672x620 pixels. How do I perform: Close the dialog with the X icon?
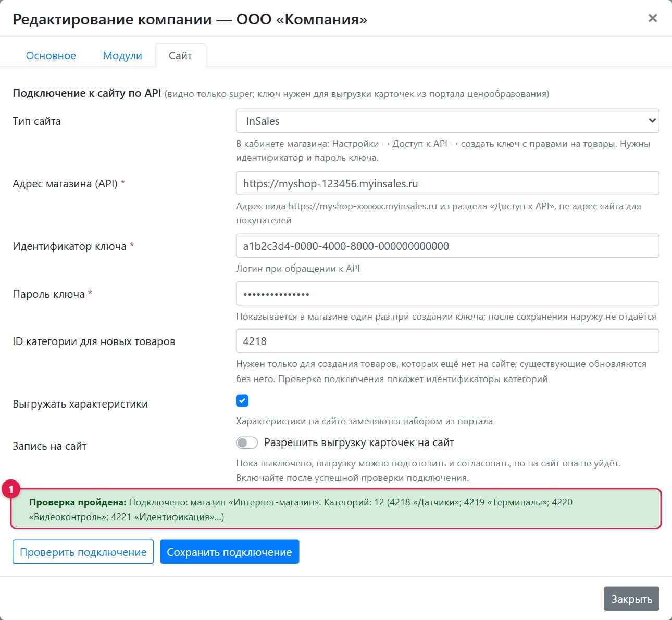pyautogui.click(x=652, y=18)
